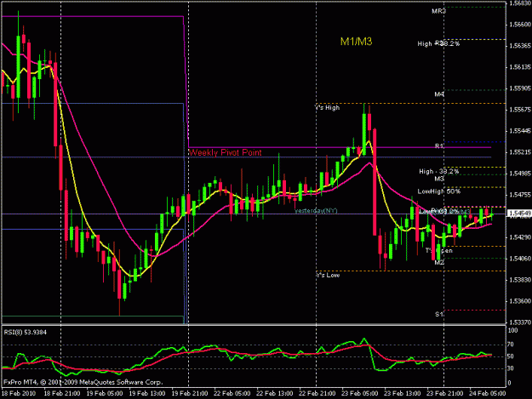Select the RSI(8) 53.9384 indicator label

pos(25,333)
